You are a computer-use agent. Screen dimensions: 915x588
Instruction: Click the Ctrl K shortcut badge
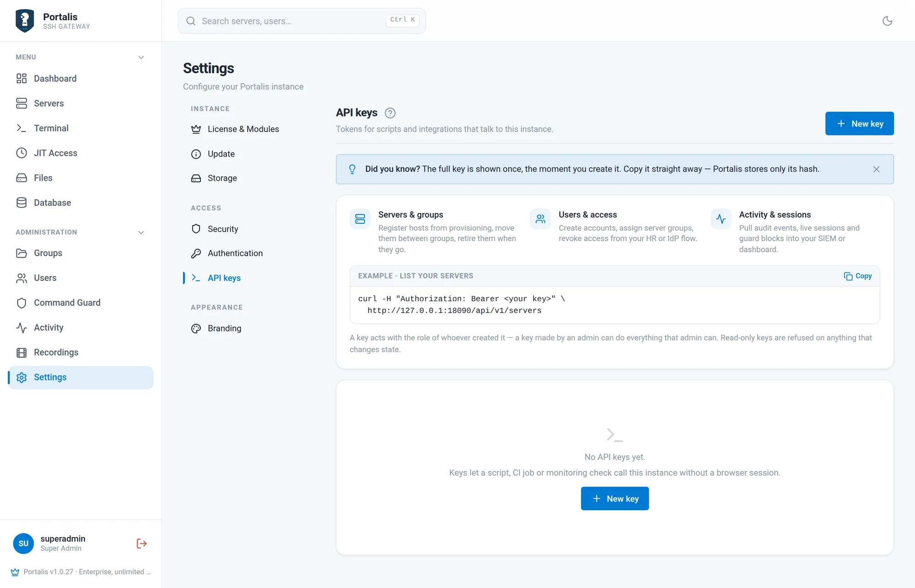coord(403,20)
